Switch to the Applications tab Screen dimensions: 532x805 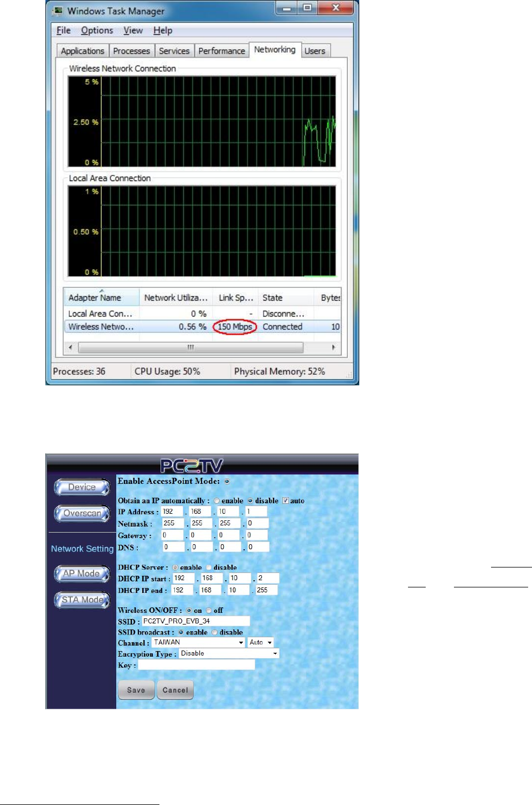tap(82, 51)
